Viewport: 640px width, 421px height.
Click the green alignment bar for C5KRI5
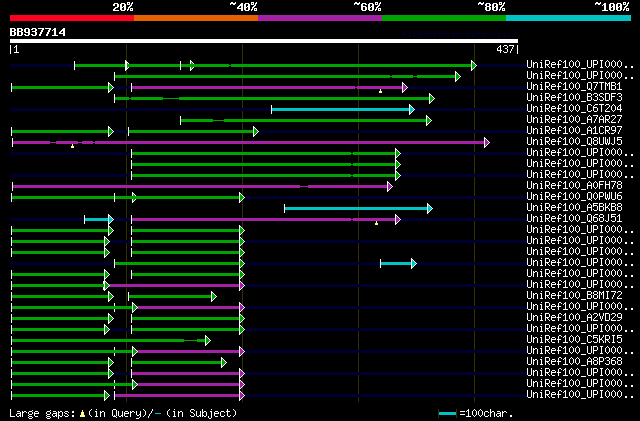click(x=109, y=341)
